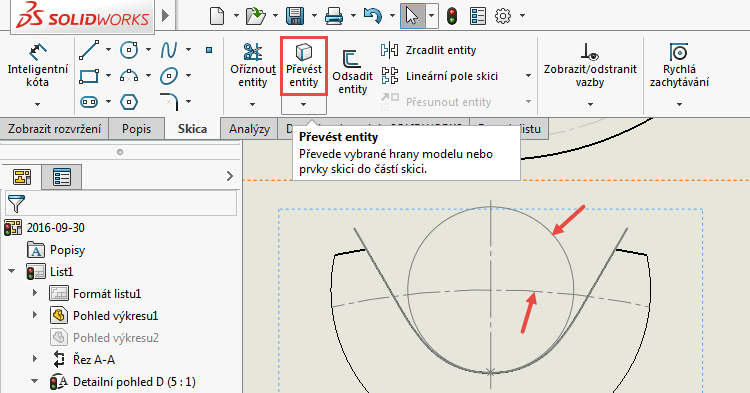The image size is (750, 393).
Task: Select Inteligentní kóta tool
Action: coord(38,65)
